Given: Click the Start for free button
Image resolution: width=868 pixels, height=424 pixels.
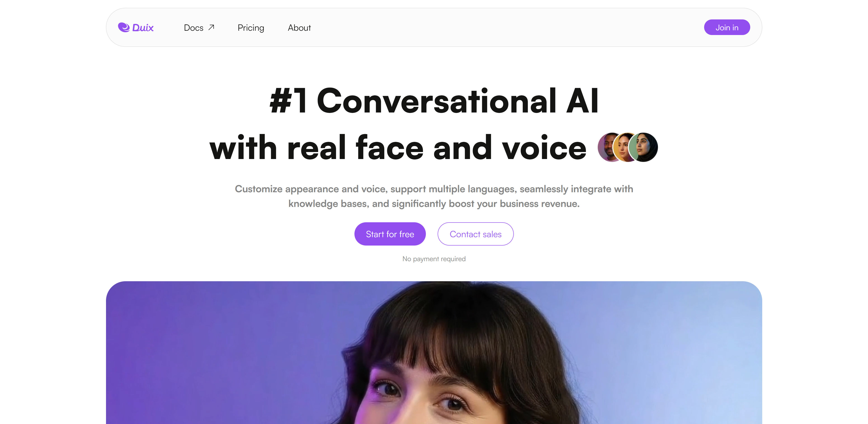Looking at the screenshot, I should coord(390,234).
